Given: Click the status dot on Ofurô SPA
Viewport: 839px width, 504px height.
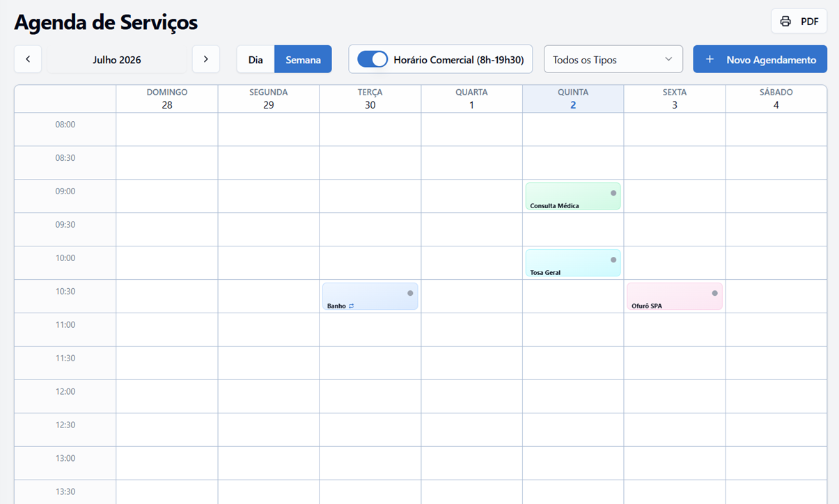Looking at the screenshot, I should coord(714,293).
